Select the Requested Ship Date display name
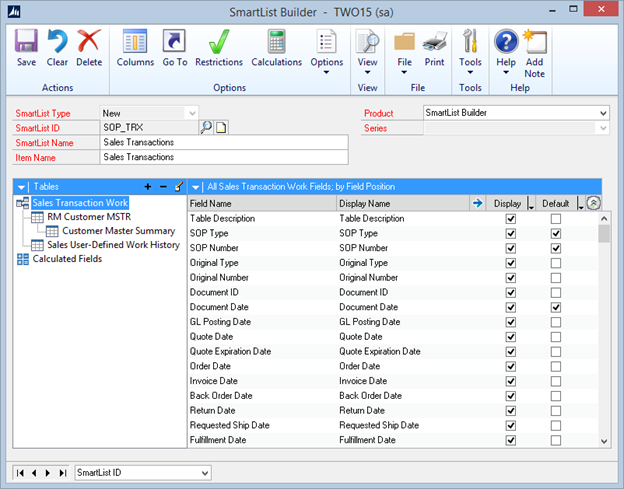Image resolution: width=624 pixels, height=489 pixels. tap(379, 425)
